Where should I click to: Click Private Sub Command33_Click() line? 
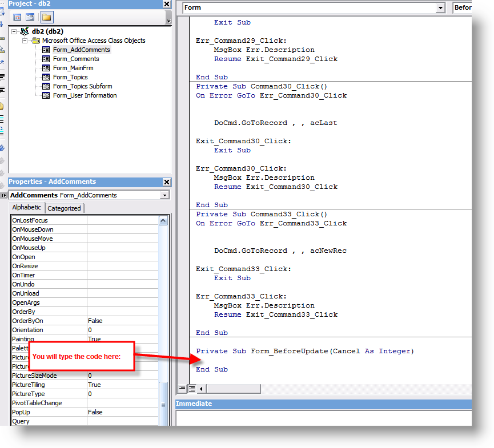point(262,214)
